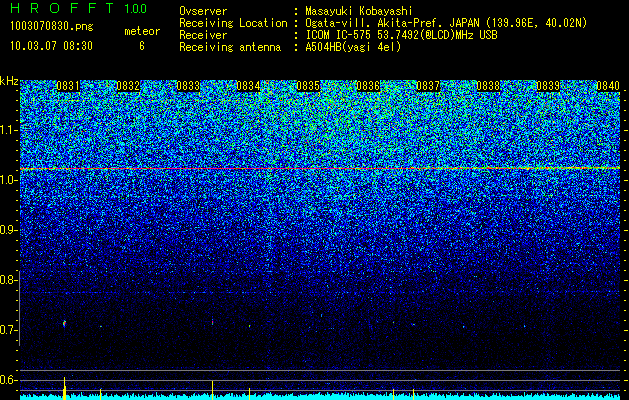Click the 0834 time marker
The image size is (629, 400).
[248, 86]
